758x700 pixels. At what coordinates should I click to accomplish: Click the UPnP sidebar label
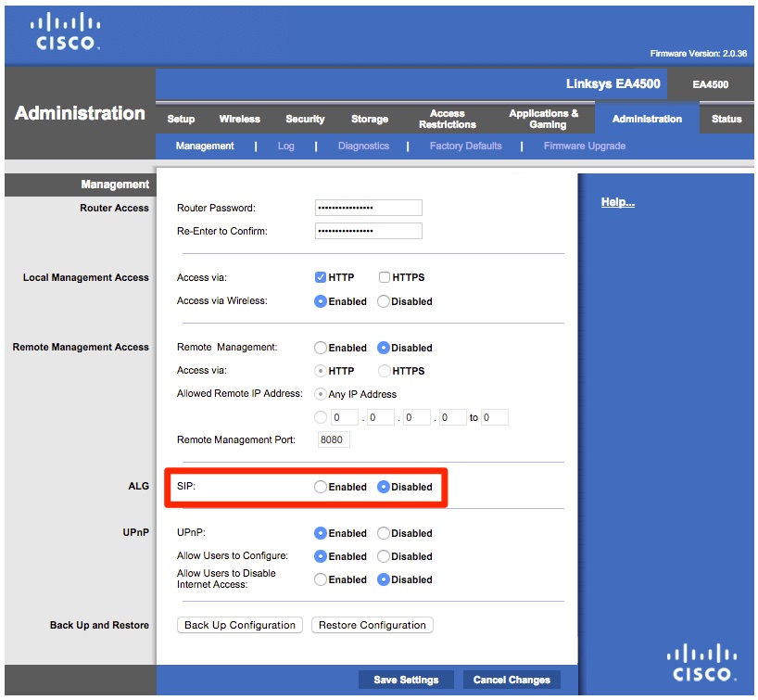point(135,532)
